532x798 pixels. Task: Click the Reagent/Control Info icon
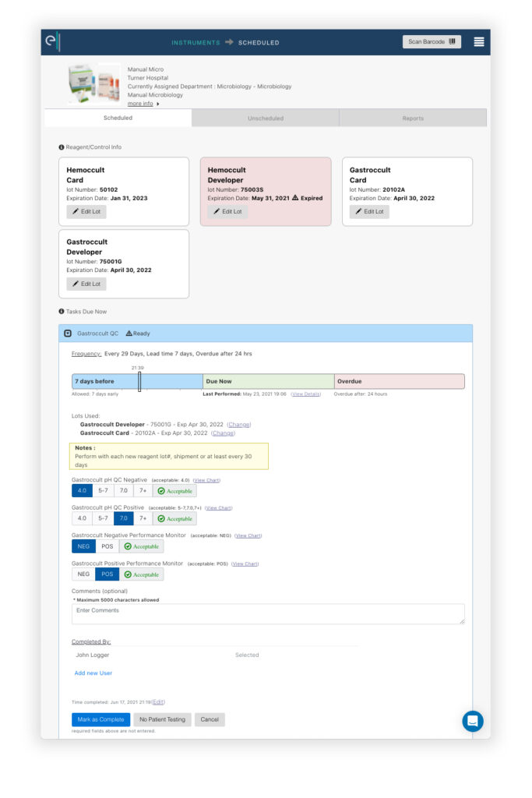(62, 147)
